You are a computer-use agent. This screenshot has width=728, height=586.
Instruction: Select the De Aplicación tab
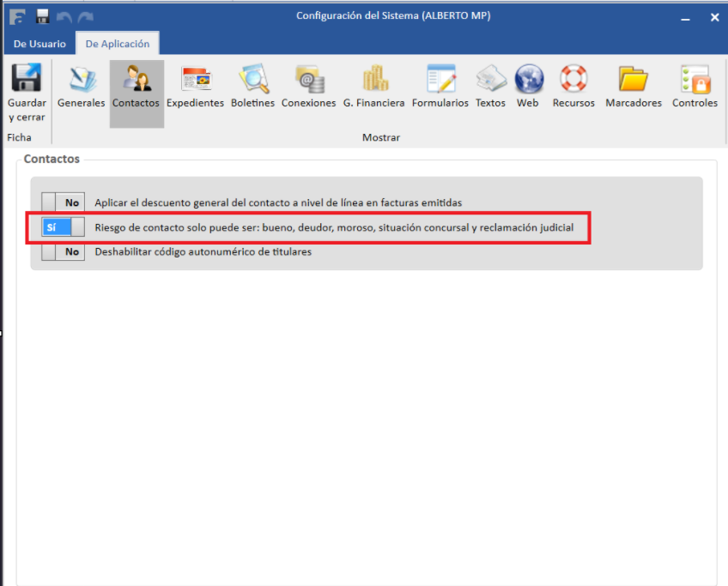118,44
